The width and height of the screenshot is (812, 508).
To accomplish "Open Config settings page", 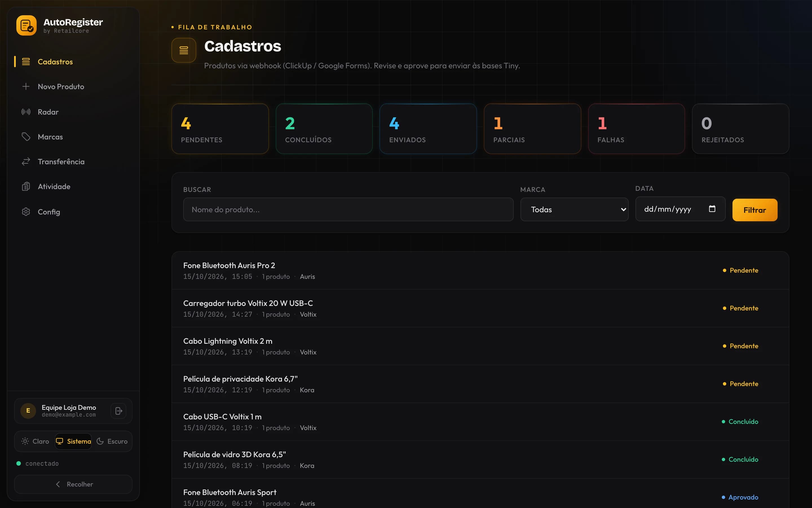I will tap(73, 212).
